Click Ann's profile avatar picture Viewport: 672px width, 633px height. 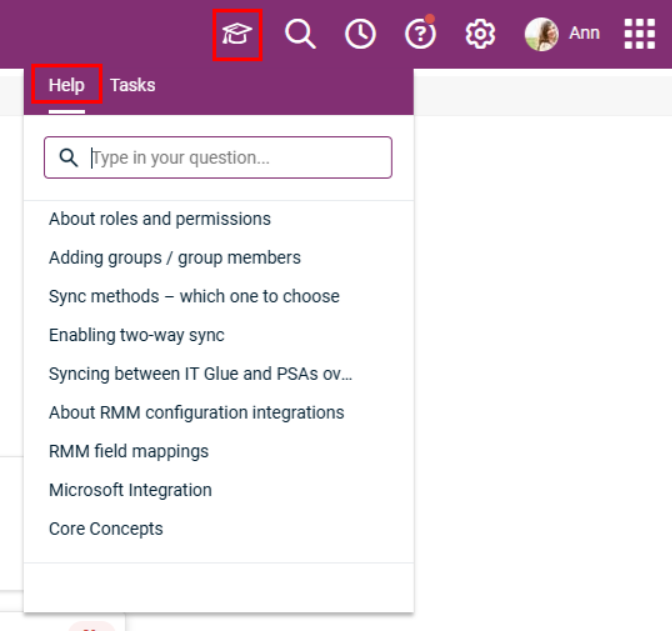542,34
